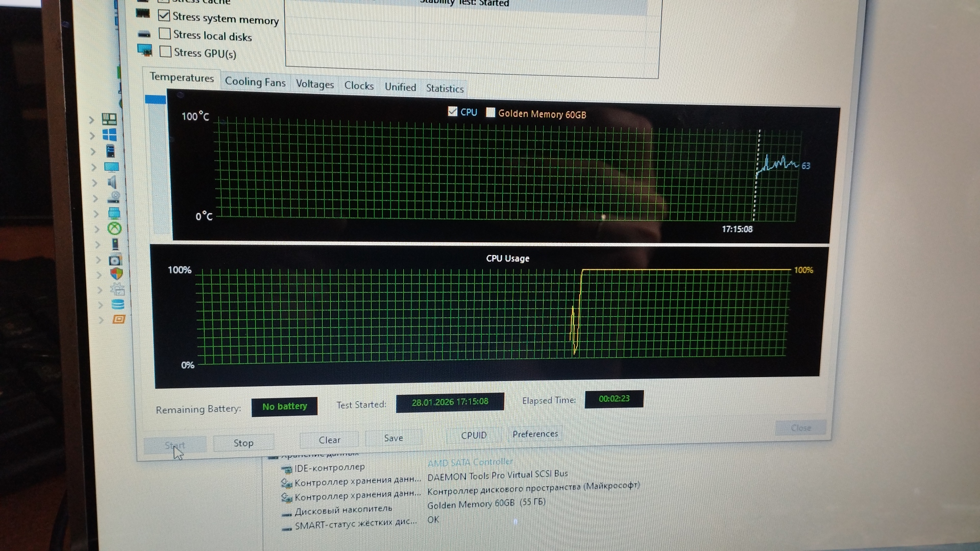Uncheck Stress system memory
Screen dimensions: 980x551
164,16
